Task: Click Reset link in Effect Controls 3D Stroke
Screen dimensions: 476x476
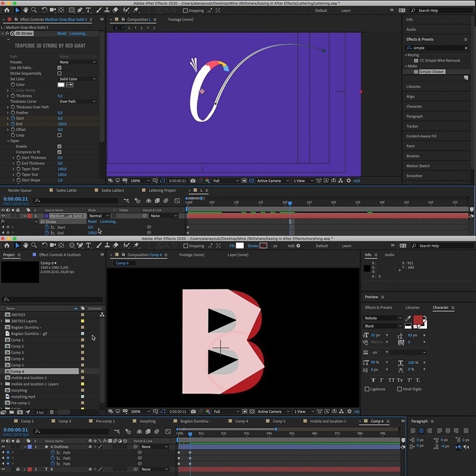Action: point(61,33)
